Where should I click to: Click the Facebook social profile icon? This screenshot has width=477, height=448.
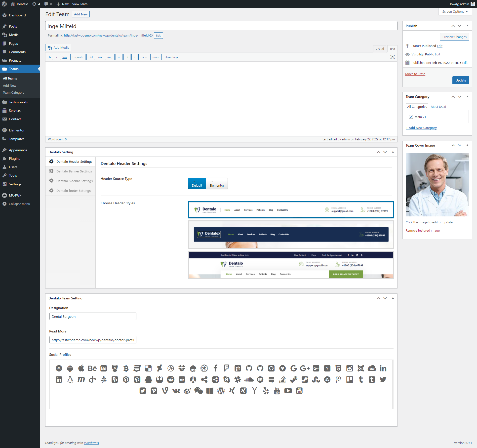[215, 368]
